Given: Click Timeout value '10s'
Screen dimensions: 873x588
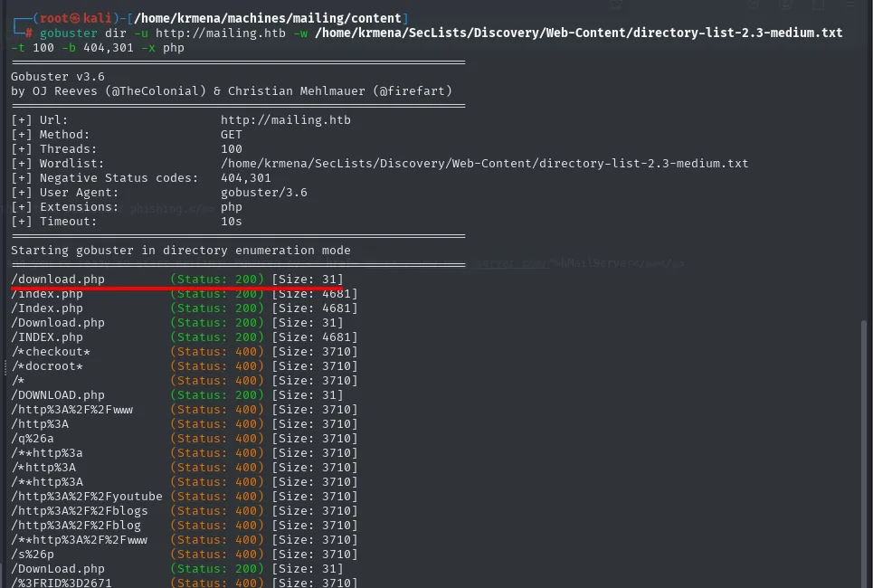Looking at the screenshot, I should tap(231, 221).
